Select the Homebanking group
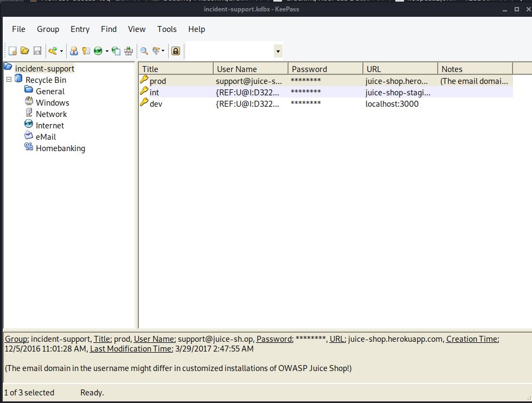Viewport: 532px width, 403px height. [60, 148]
